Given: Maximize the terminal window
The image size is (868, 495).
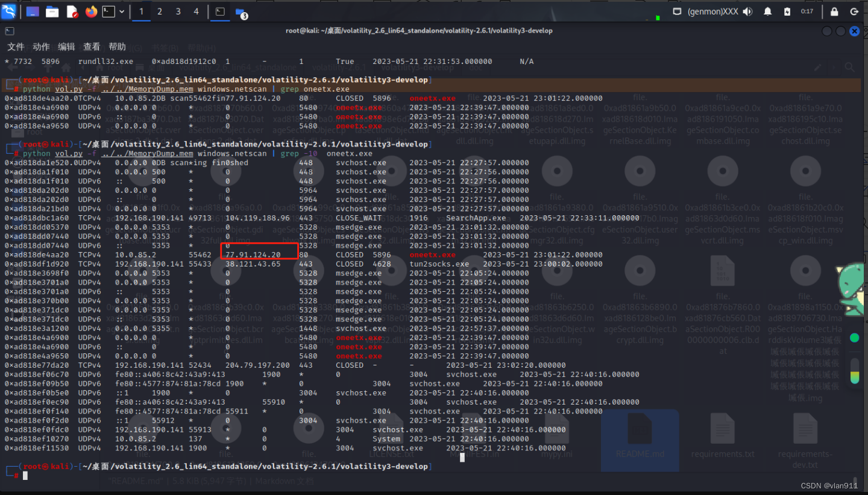Looking at the screenshot, I should (841, 31).
